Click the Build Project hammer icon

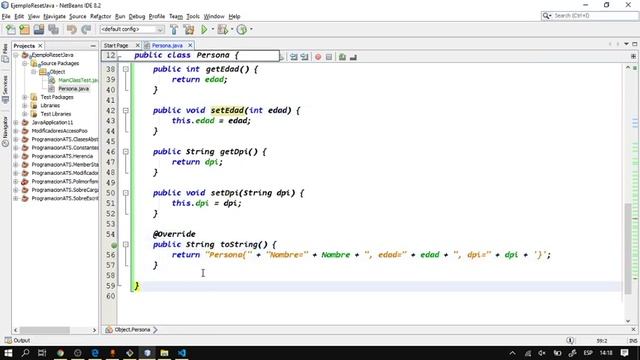click(174, 29)
